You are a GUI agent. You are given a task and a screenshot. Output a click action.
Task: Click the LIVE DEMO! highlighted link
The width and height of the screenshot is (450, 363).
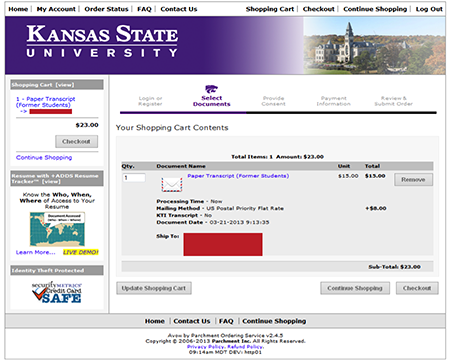[x=81, y=252]
